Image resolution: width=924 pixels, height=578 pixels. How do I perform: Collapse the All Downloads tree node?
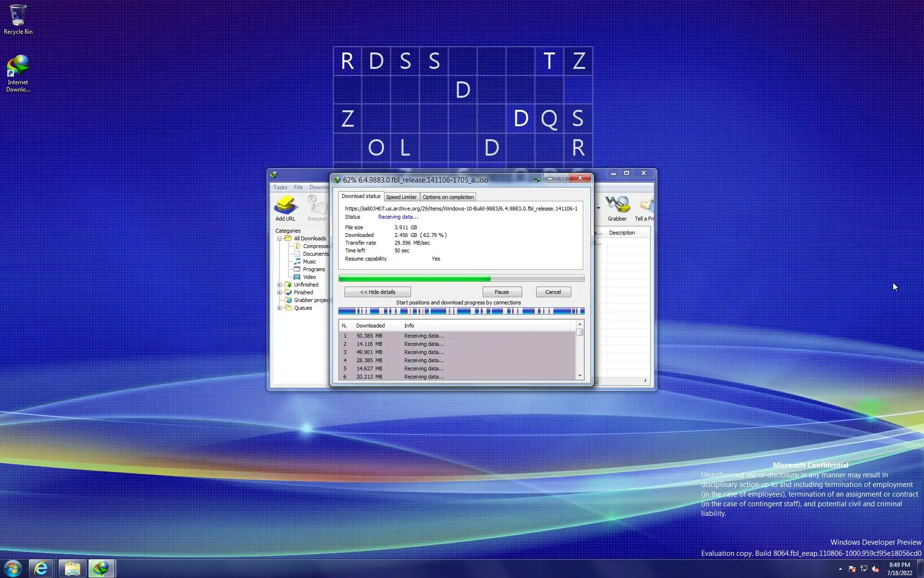(279, 239)
